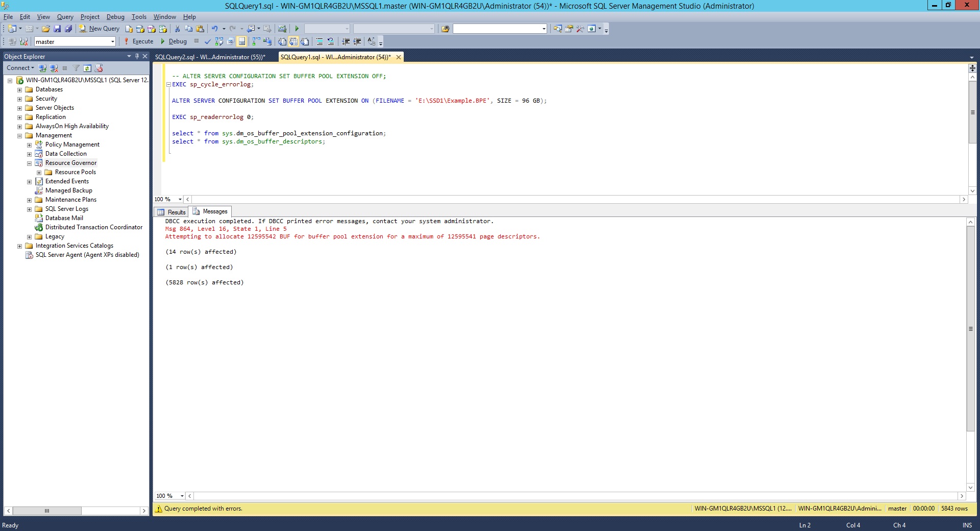Open the master database dropdown
The height and width of the screenshot is (531, 980).
(x=113, y=42)
